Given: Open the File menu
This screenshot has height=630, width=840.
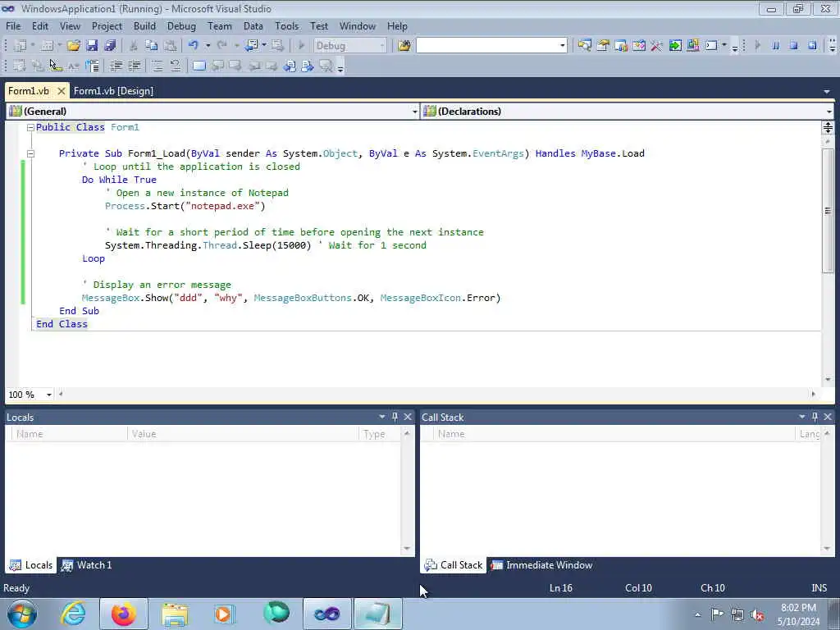Looking at the screenshot, I should 13,26.
